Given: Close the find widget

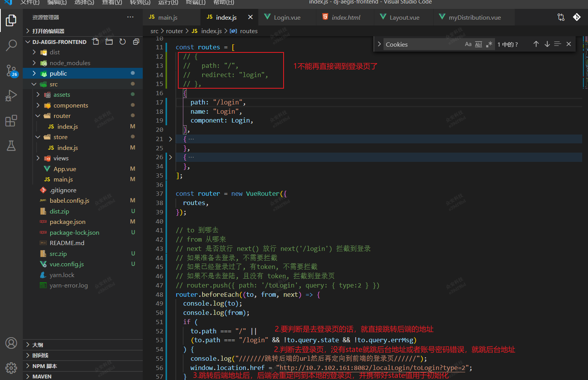Looking at the screenshot, I should 569,44.
